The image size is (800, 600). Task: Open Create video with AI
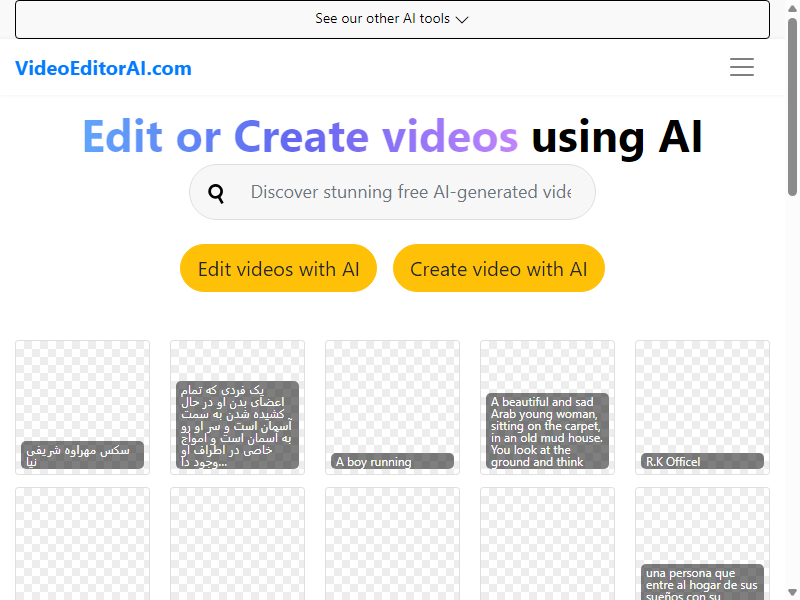pos(498,268)
